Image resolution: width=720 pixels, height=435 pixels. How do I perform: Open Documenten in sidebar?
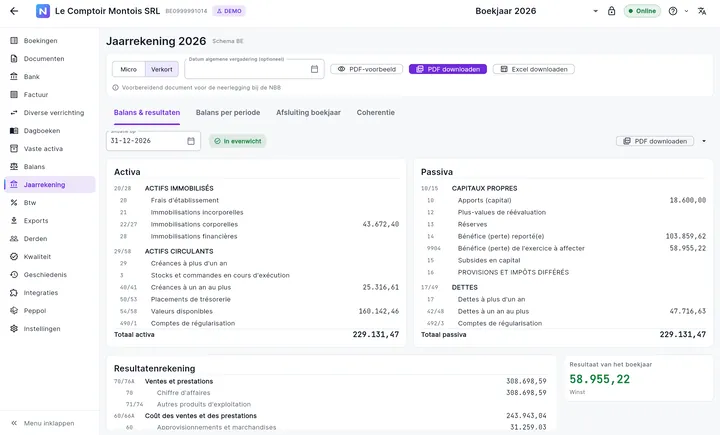tap(50, 58)
